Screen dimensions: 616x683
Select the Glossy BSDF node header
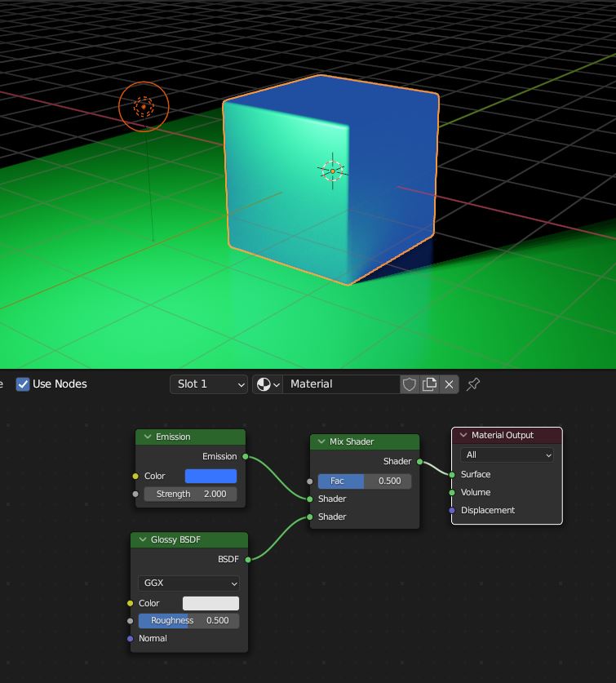tap(189, 539)
